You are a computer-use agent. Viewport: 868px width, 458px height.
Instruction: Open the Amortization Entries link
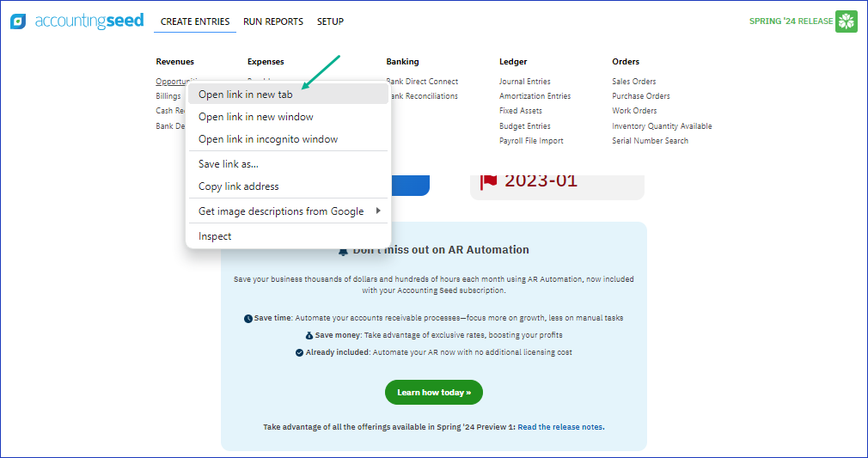click(x=535, y=95)
